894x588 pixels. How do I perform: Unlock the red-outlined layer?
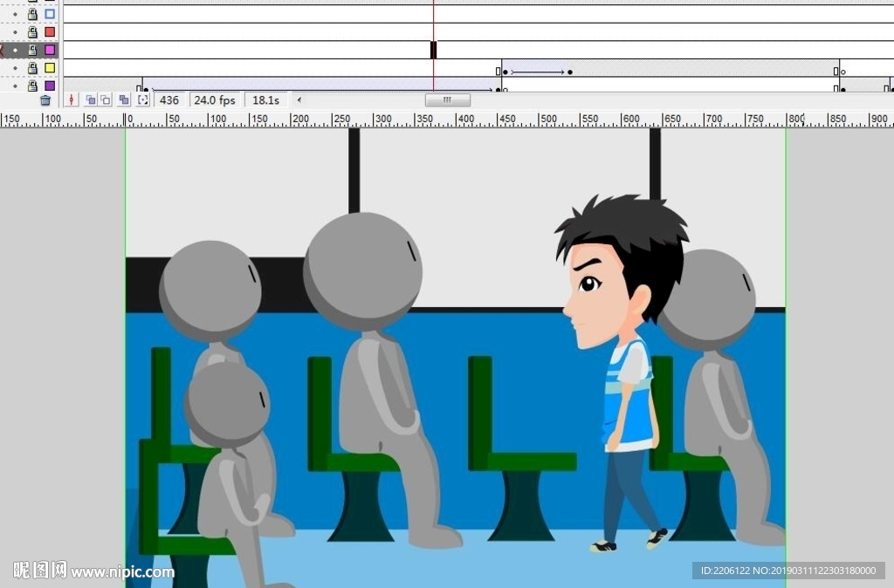[x=32, y=32]
